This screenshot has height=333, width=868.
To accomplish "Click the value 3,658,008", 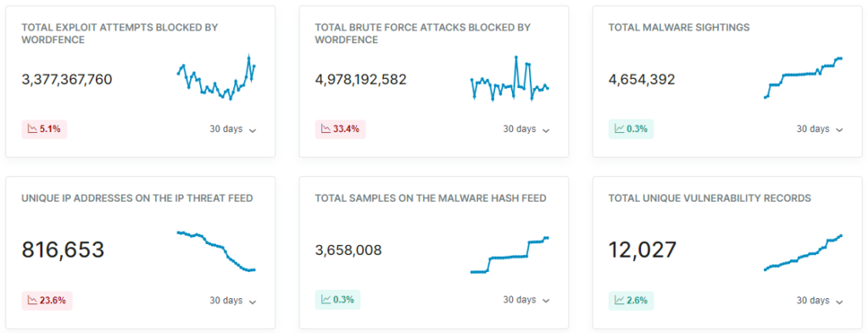I will click(x=348, y=251).
